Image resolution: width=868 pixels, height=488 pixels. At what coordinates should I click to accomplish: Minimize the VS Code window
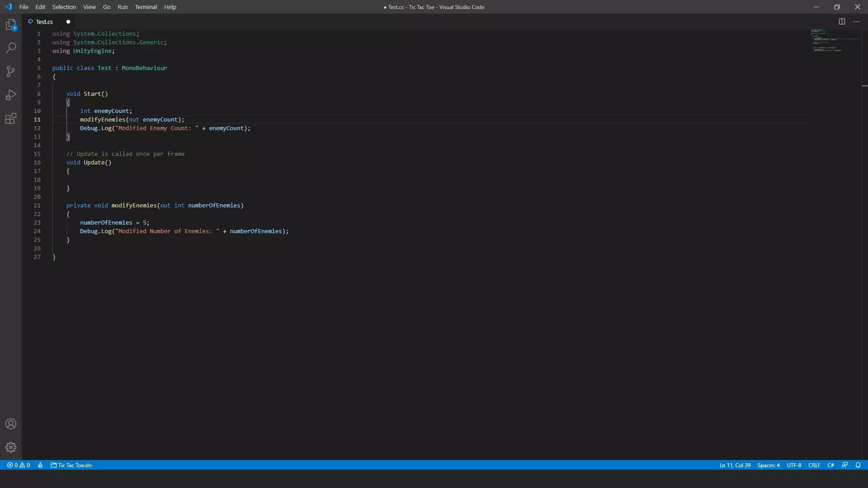tap(816, 7)
